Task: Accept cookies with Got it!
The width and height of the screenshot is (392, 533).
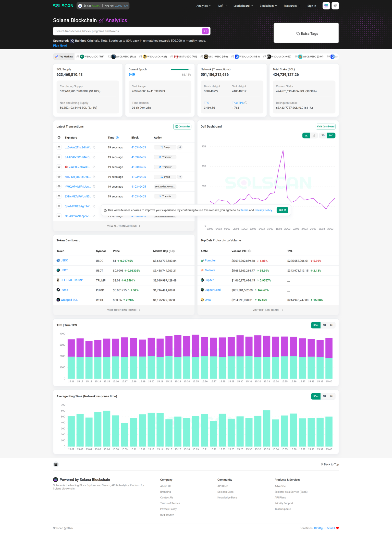Action: 282,210
